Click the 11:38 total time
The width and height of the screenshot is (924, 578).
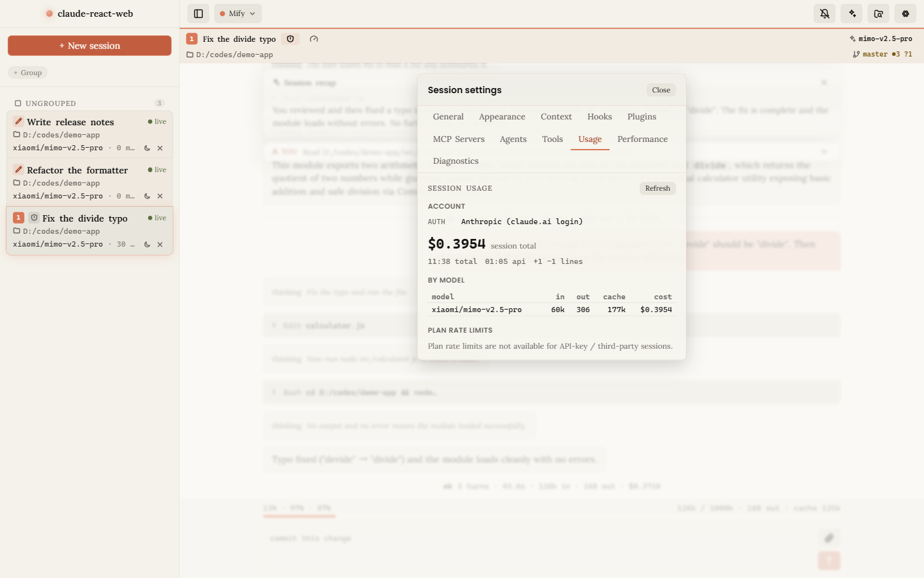coord(452,261)
